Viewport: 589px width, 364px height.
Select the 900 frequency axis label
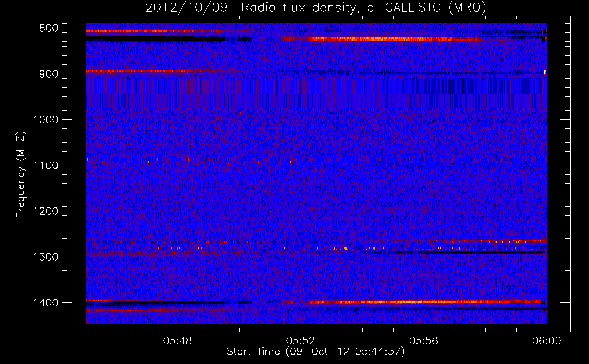click(48, 74)
